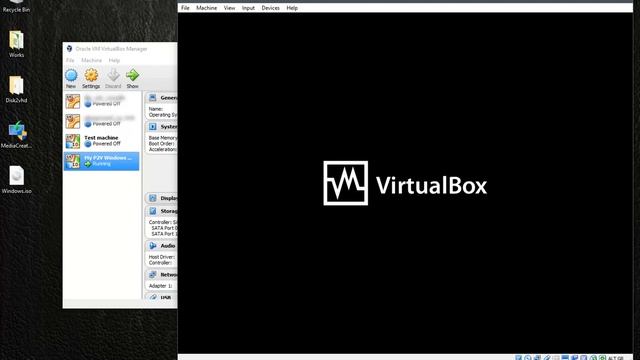Select the My P2V Windows VM entry
The height and width of the screenshot is (360, 640).
pyautogui.click(x=102, y=161)
